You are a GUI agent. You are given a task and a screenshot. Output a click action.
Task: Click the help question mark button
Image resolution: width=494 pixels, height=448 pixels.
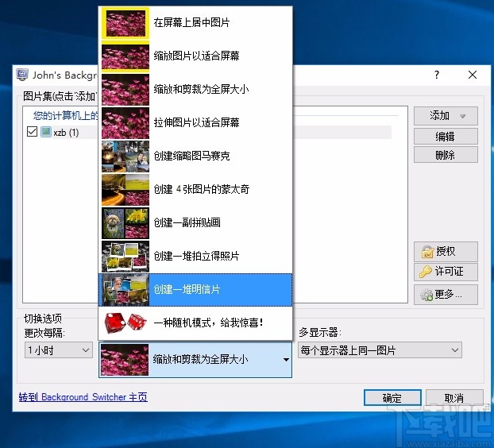[x=437, y=75]
